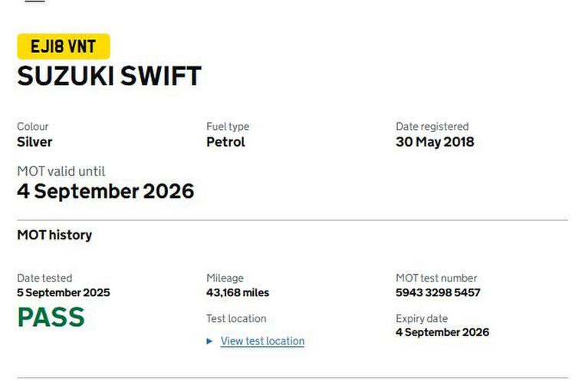
Task: Click the 43,168 miles mileage value
Action: pos(238,292)
